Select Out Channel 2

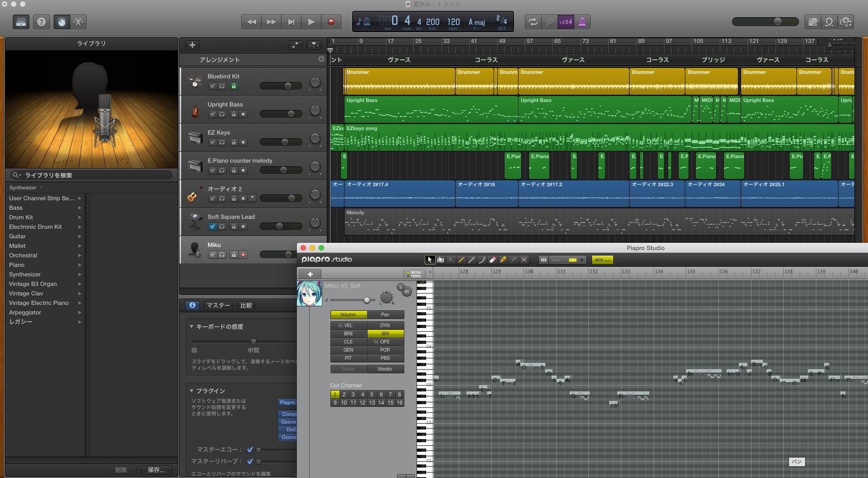click(344, 394)
